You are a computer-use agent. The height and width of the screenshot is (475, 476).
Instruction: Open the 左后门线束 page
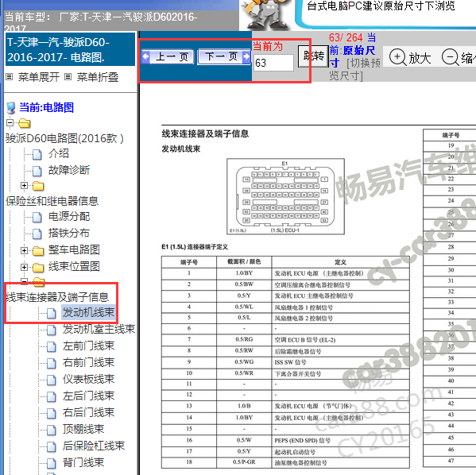pyautogui.click(x=88, y=396)
